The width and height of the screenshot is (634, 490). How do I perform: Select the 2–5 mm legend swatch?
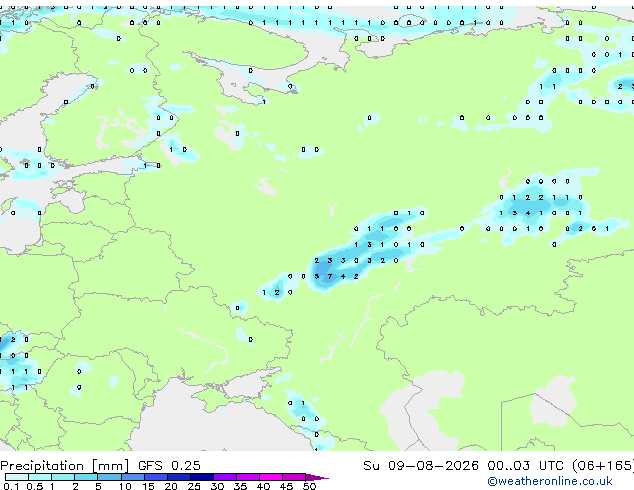[86, 477]
